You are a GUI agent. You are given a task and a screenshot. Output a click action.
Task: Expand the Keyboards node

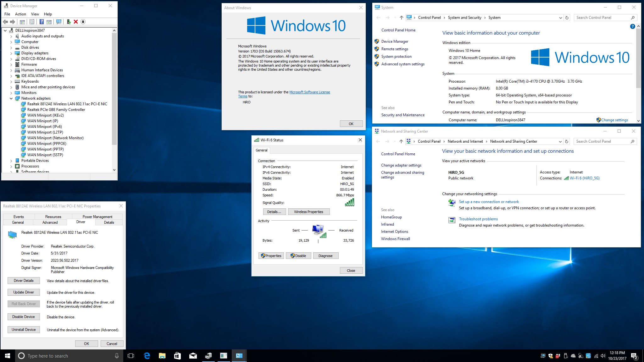pyautogui.click(x=11, y=81)
